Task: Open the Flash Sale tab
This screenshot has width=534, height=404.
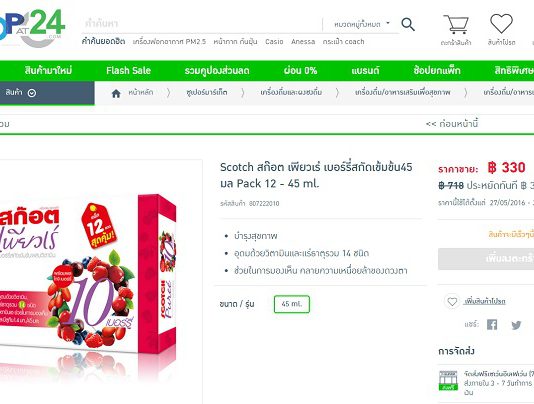Action: [128, 71]
